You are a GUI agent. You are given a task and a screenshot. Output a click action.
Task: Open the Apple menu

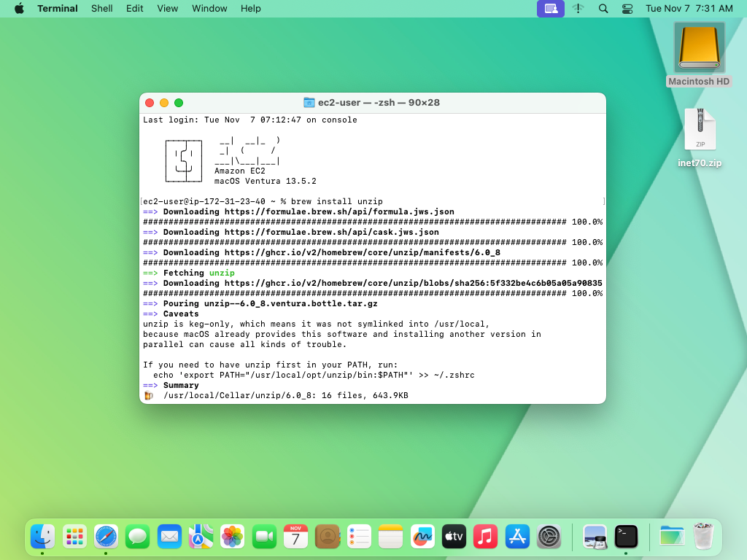pyautogui.click(x=19, y=9)
